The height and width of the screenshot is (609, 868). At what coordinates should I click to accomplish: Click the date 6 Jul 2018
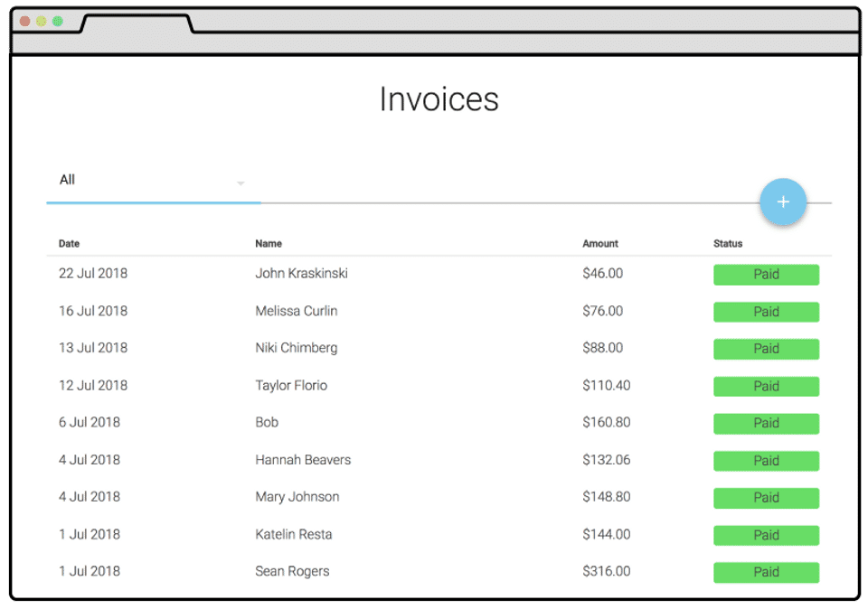pyautogui.click(x=90, y=423)
